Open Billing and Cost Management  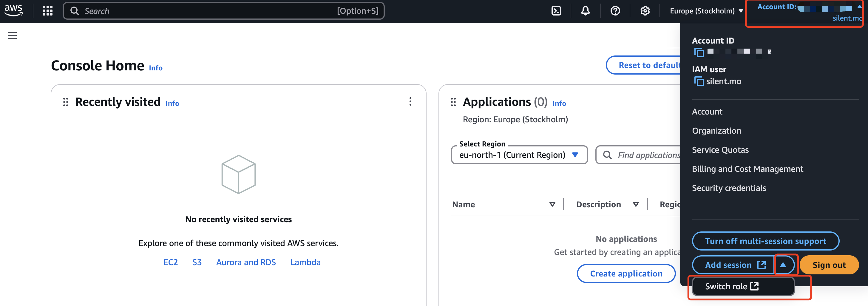click(747, 169)
